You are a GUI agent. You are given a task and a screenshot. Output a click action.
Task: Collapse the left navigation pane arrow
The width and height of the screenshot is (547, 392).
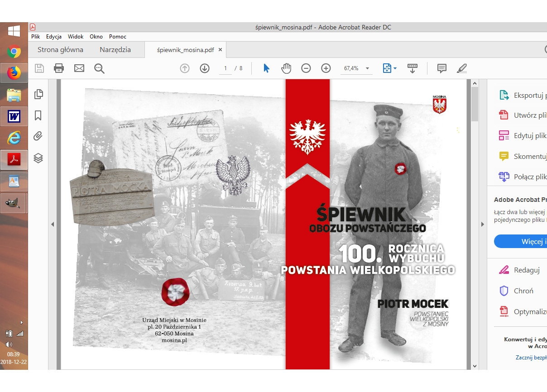point(53,224)
